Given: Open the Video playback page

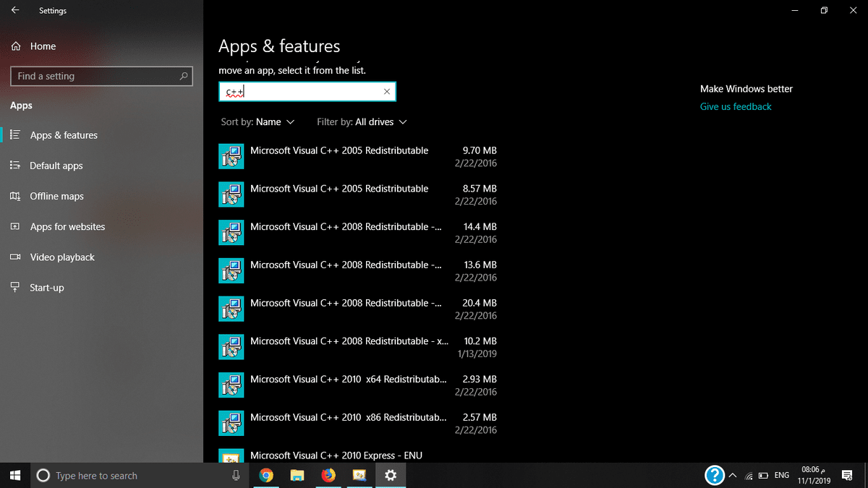Looking at the screenshot, I should pos(62,257).
